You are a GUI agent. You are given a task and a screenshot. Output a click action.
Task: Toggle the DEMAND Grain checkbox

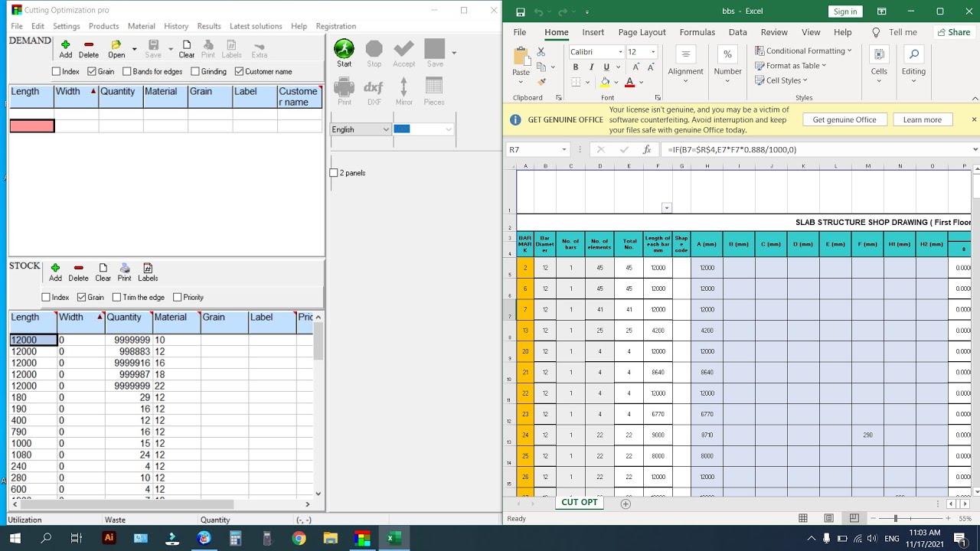click(92, 71)
